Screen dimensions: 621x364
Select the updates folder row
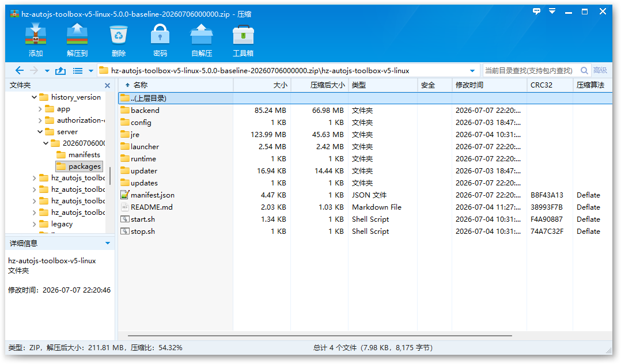[365, 183]
